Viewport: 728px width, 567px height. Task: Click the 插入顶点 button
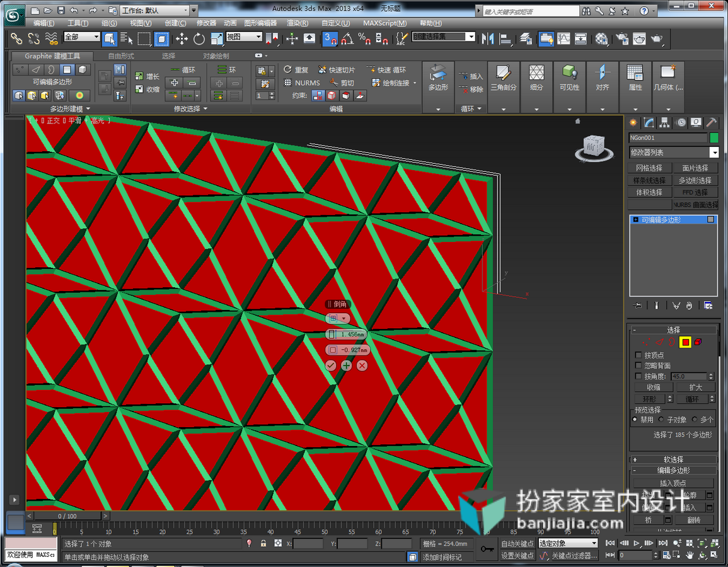pos(673,483)
